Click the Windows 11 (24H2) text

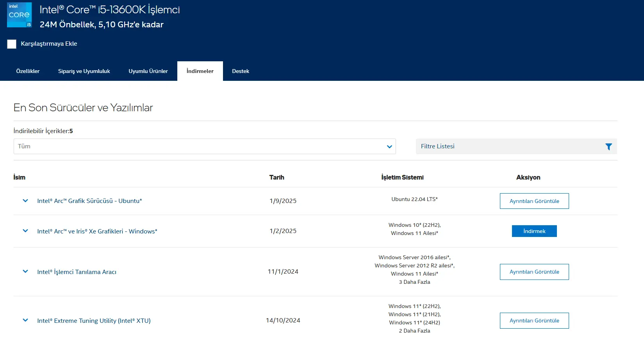(x=414, y=322)
